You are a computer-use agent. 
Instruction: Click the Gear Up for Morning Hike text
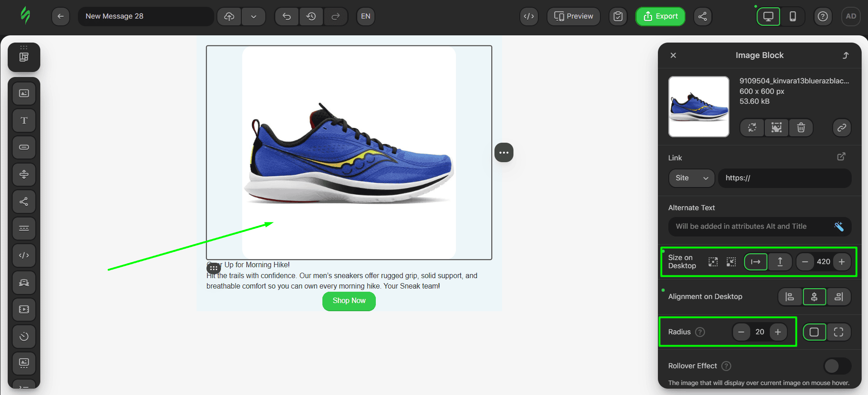pyautogui.click(x=248, y=265)
